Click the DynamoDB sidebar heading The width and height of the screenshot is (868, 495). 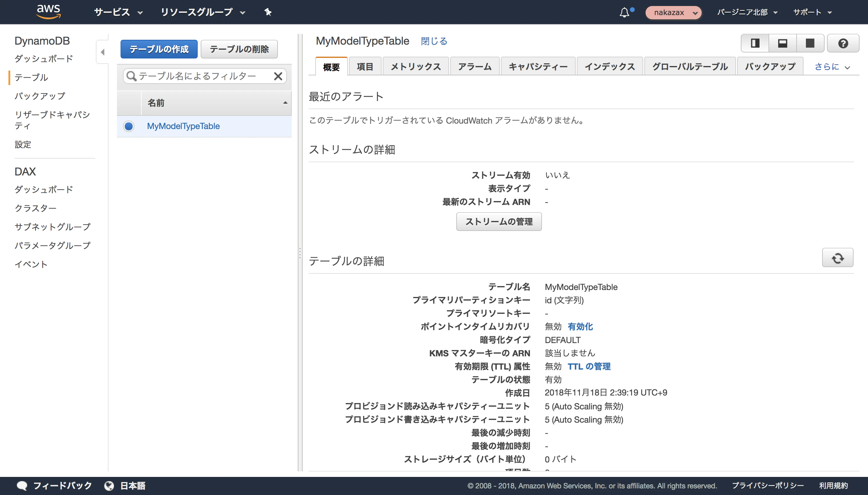coord(42,41)
